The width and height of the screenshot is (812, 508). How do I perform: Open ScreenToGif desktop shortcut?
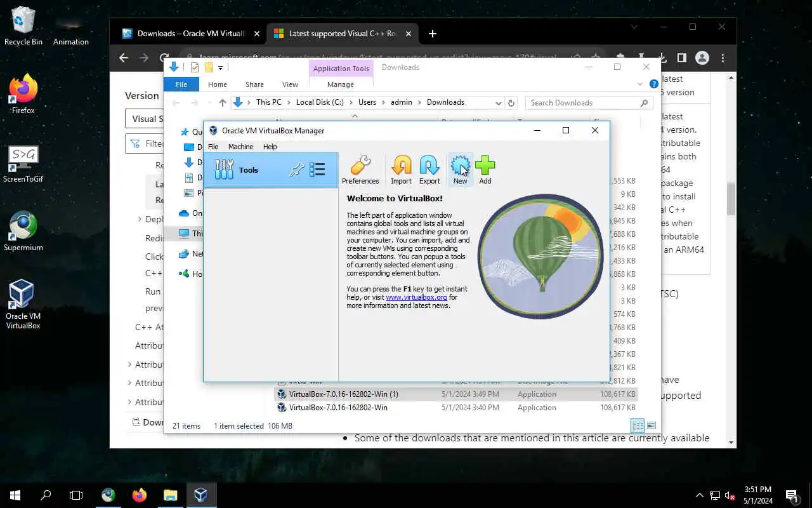pyautogui.click(x=23, y=164)
